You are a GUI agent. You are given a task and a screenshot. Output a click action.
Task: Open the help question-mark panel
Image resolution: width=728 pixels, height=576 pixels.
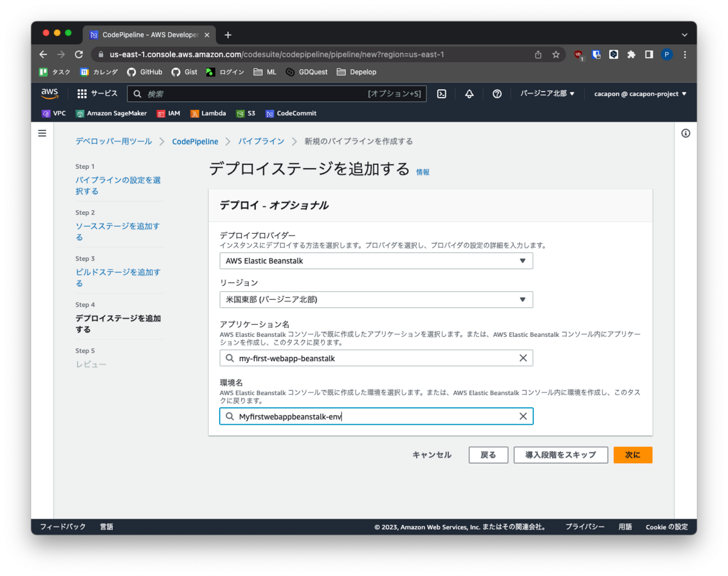tap(497, 93)
